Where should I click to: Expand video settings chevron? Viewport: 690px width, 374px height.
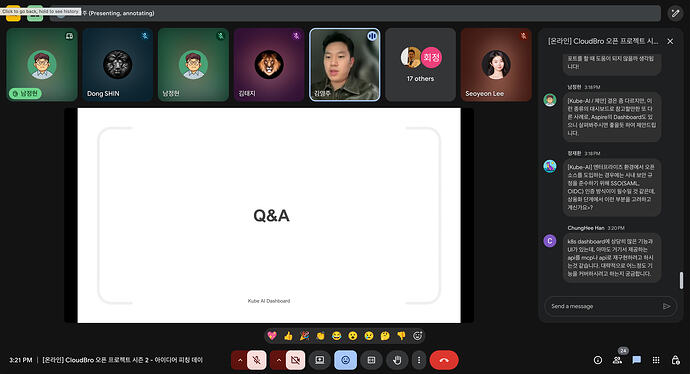click(x=278, y=360)
